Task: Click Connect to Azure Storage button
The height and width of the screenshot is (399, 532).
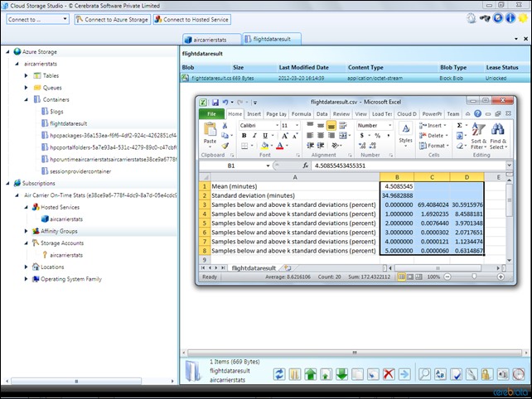Action: [x=113, y=19]
